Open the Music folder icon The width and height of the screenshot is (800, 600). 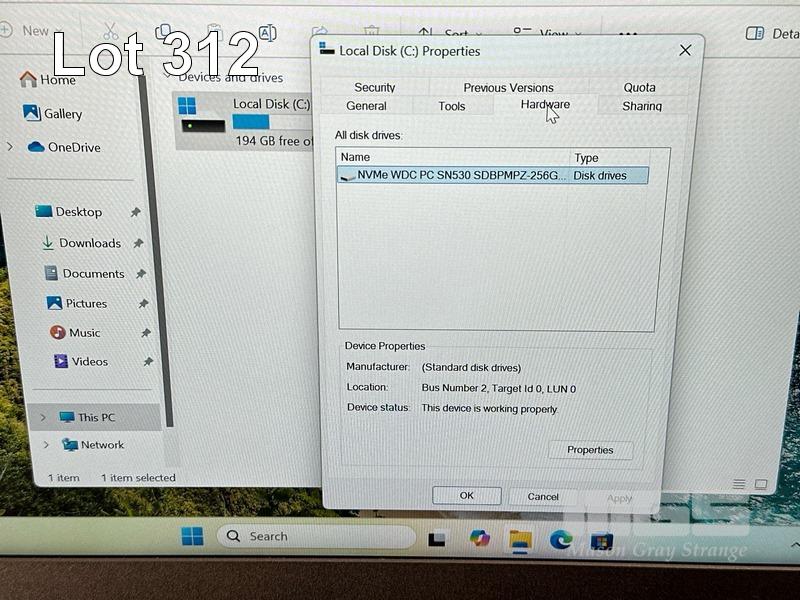[57, 332]
